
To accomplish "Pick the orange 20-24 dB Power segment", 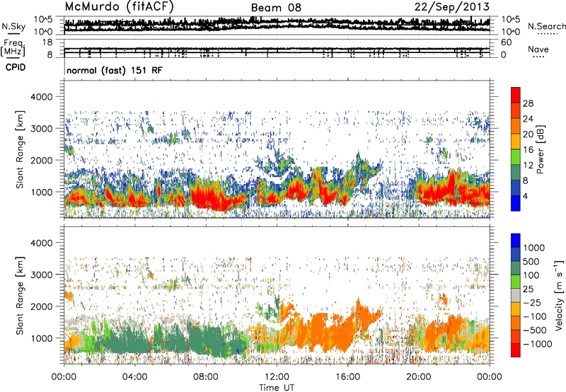I will coord(516,127).
